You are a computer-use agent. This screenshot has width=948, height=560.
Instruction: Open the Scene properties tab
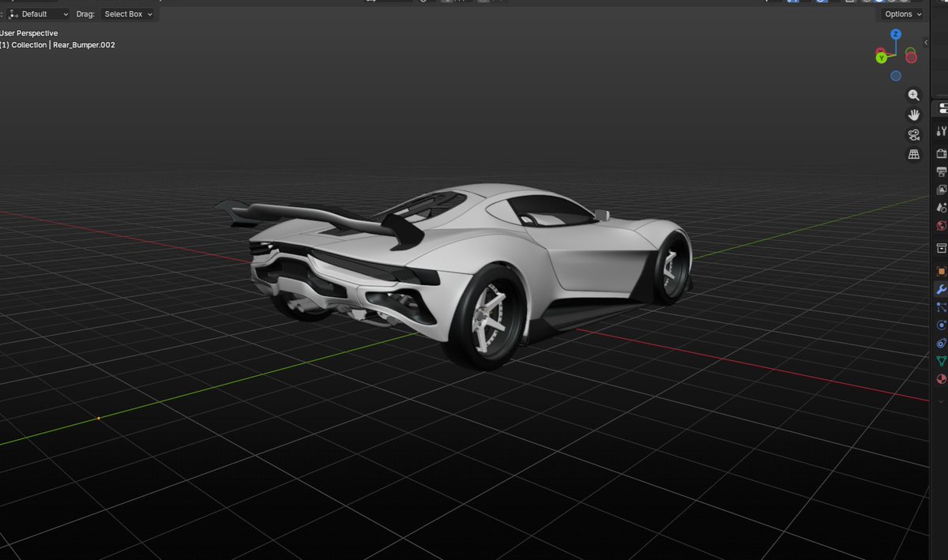[x=941, y=208]
